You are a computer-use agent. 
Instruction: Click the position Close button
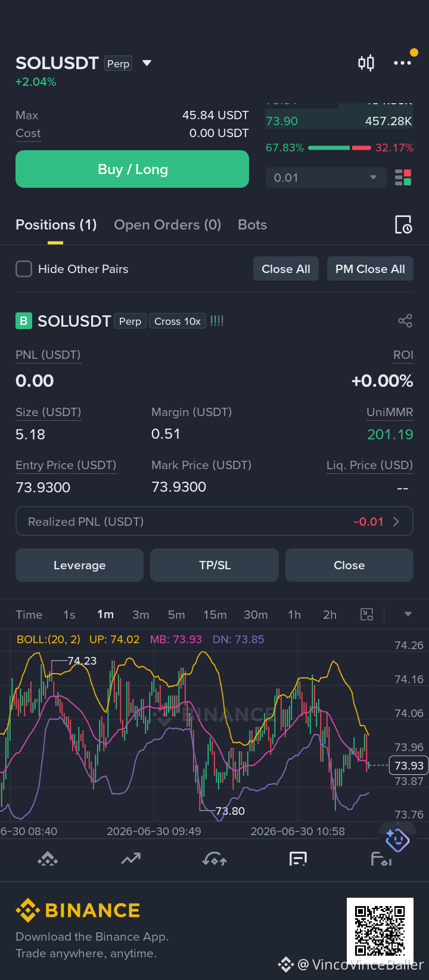pyautogui.click(x=349, y=565)
